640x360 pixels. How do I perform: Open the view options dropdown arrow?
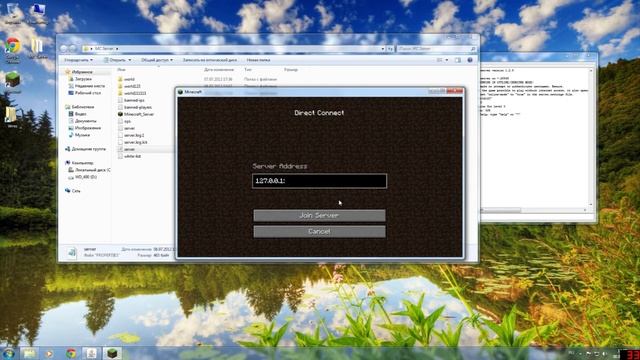(447, 60)
